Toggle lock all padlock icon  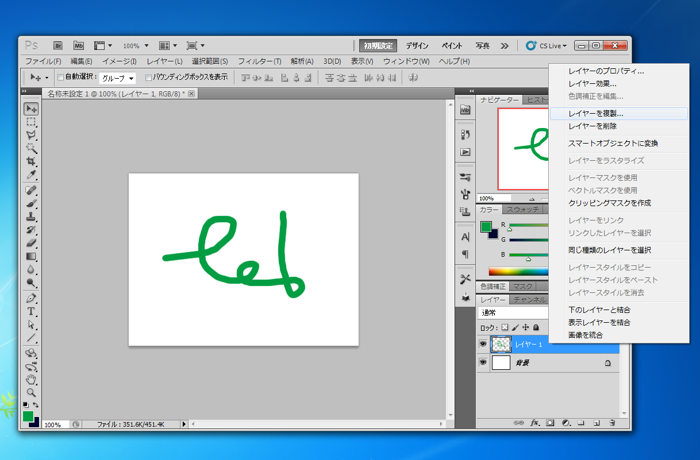tap(536, 327)
